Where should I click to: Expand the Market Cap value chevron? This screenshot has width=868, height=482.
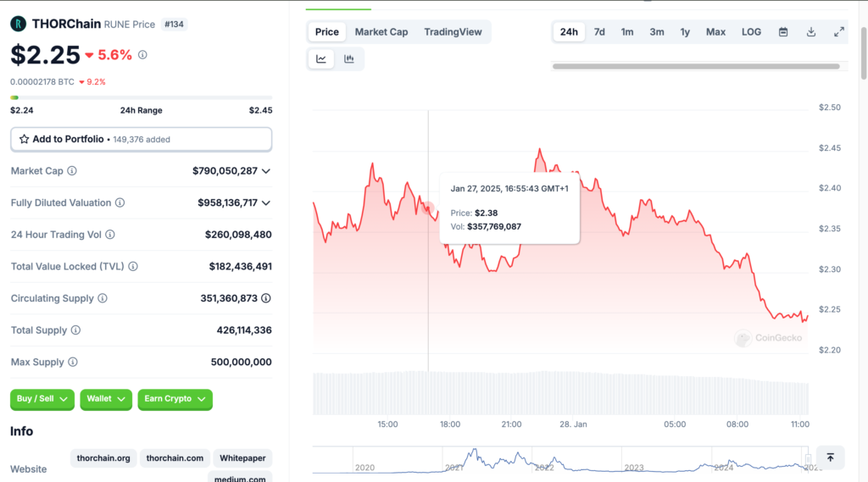coord(266,171)
